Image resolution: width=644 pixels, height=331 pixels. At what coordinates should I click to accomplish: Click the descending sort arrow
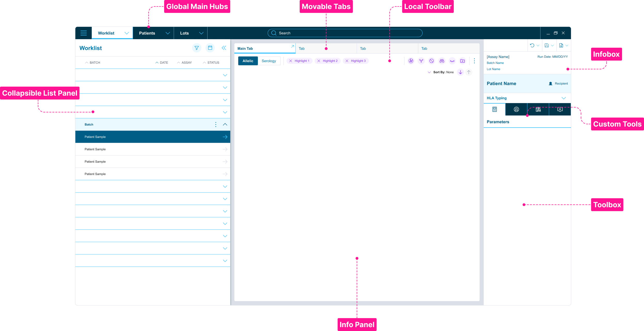click(460, 72)
